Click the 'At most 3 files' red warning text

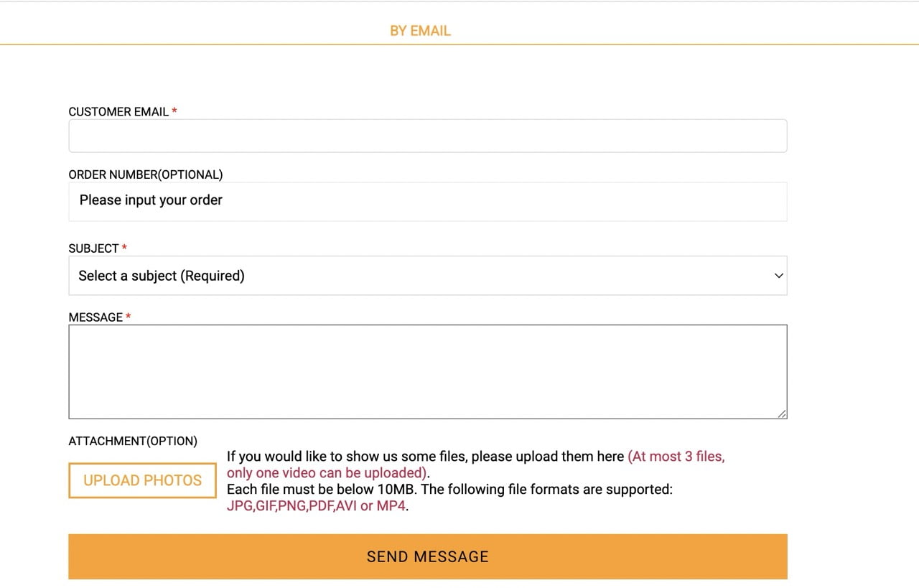click(x=676, y=456)
